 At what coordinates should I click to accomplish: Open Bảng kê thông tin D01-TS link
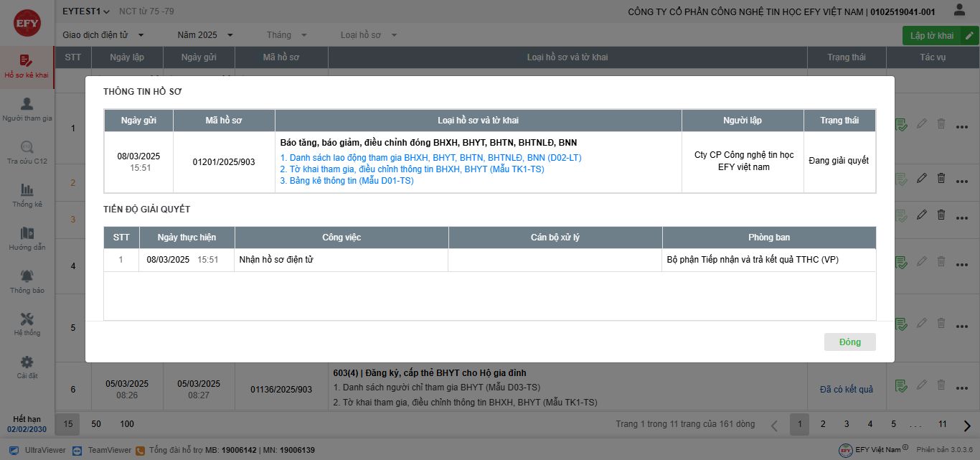click(347, 181)
